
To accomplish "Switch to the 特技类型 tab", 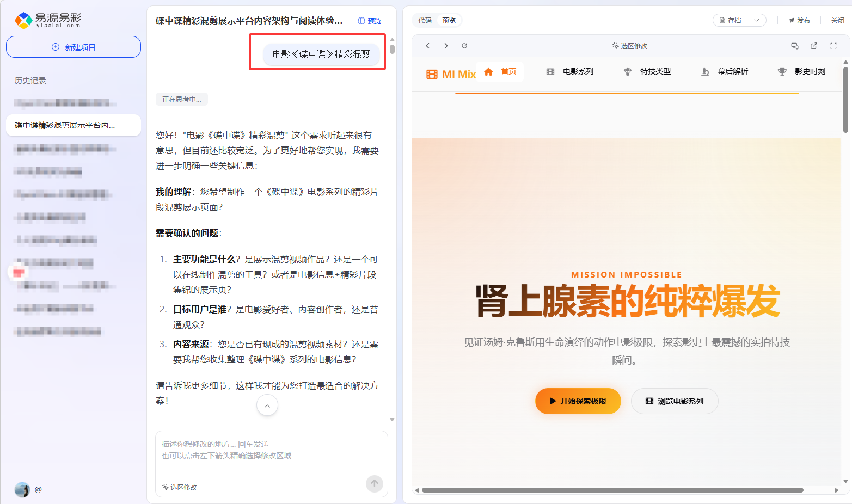I will (648, 71).
